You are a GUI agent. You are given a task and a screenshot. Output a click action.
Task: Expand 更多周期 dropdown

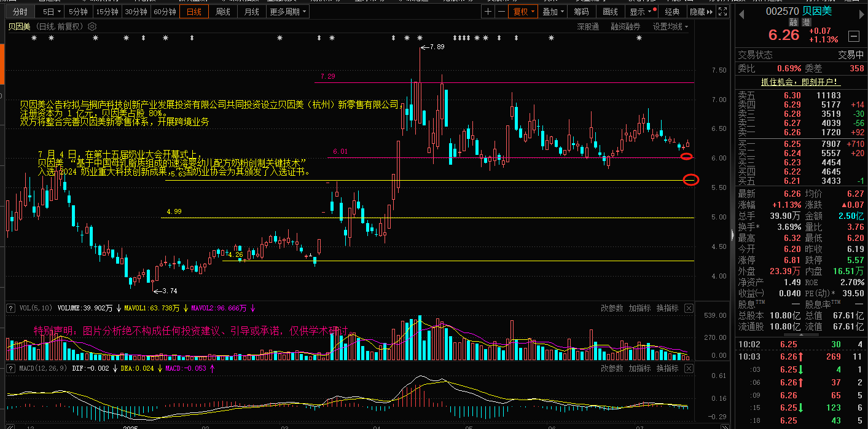pyautogui.click(x=287, y=12)
